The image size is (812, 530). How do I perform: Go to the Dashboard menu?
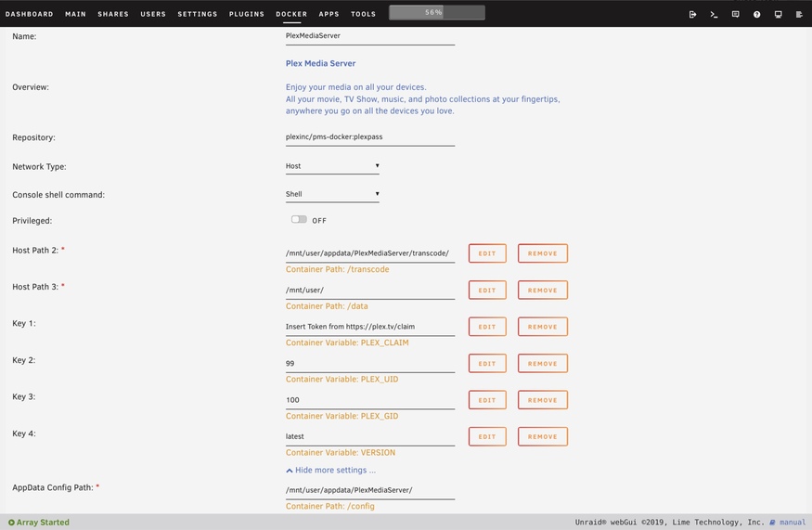30,14
